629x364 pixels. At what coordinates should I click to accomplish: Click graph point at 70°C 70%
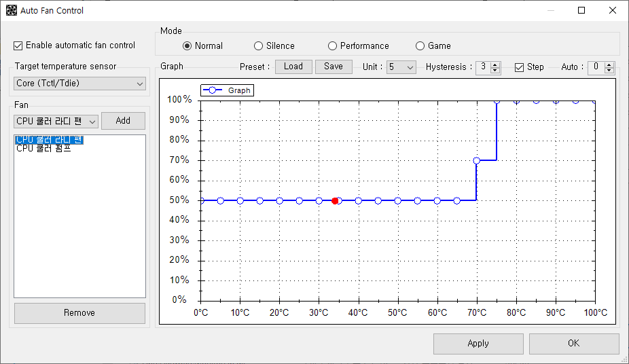click(x=477, y=160)
